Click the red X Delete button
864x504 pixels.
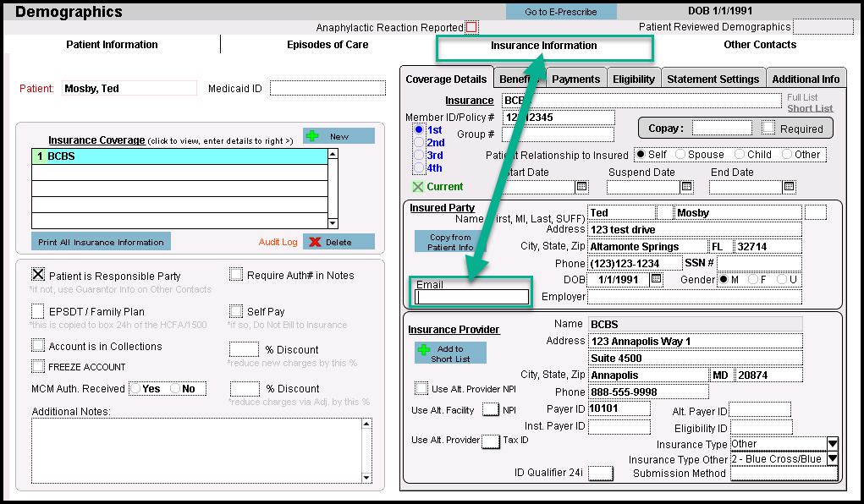(x=338, y=242)
